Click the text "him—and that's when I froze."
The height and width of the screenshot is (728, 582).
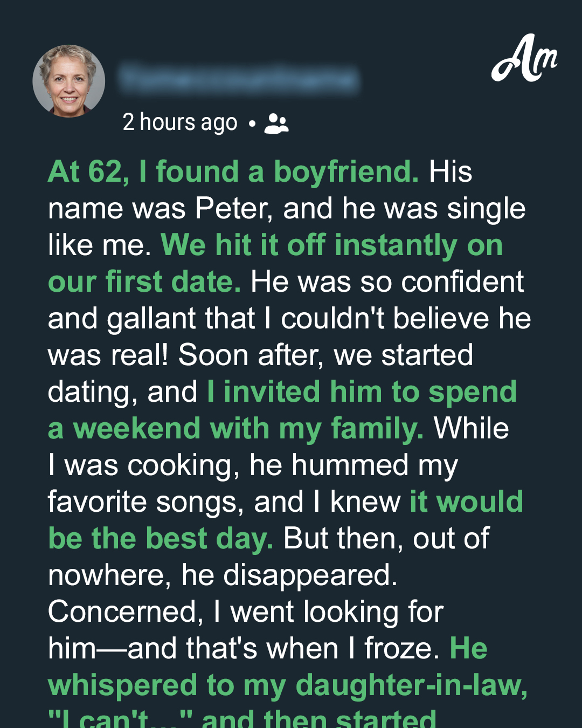coord(244,649)
